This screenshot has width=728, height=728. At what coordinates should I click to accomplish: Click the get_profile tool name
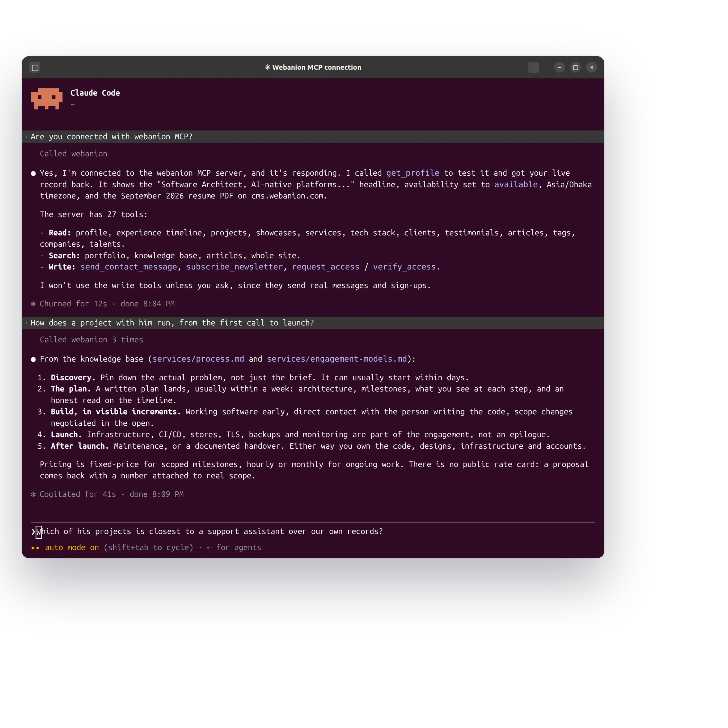(x=413, y=173)
